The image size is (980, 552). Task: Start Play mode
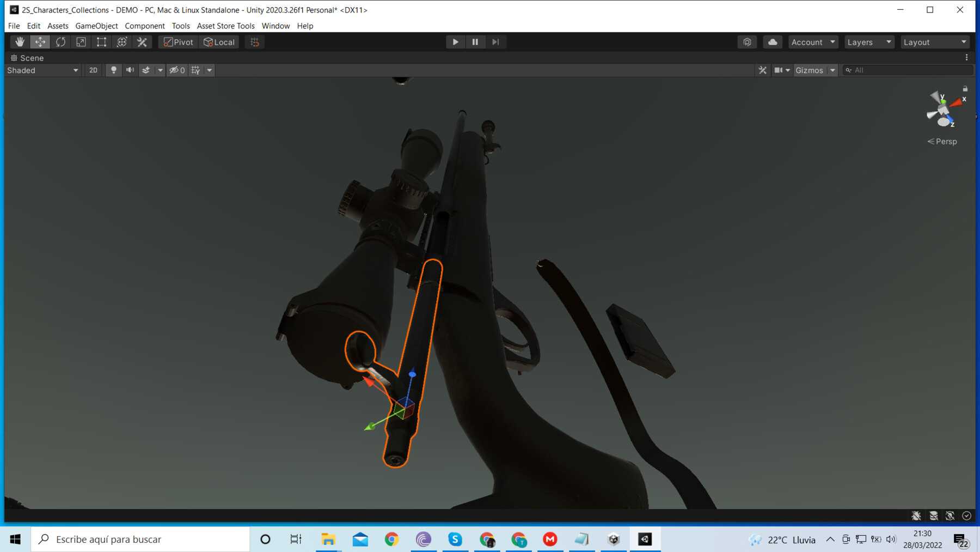pyautogui.click(x=455, y=42)
